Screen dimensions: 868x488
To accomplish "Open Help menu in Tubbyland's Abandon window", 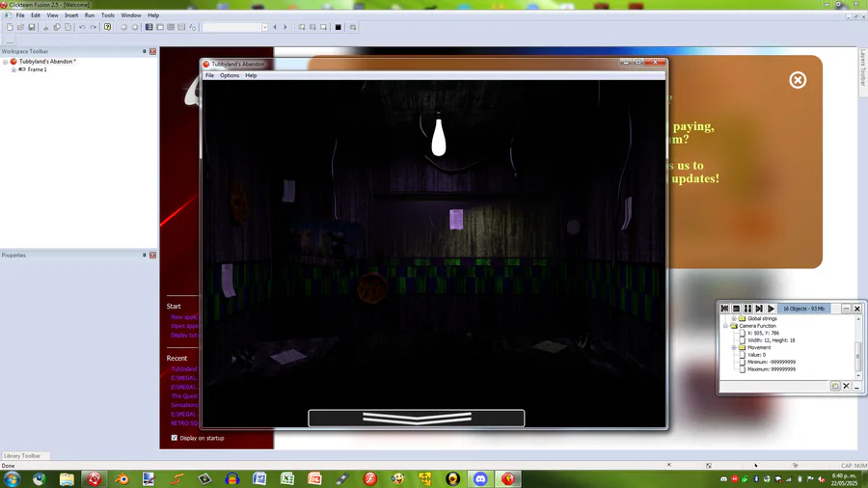I will [x=251, y=75].
